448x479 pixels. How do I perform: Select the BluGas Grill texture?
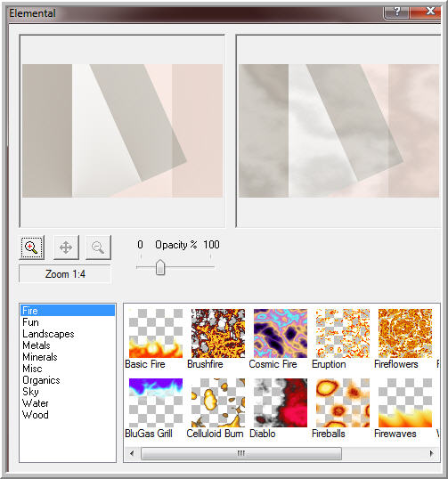(156, 402)
